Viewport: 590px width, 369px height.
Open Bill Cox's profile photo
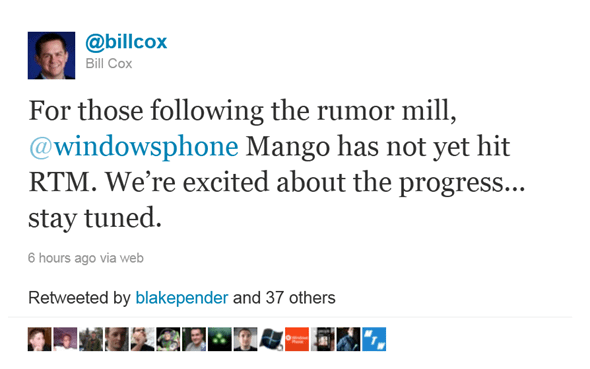point(51,55)
